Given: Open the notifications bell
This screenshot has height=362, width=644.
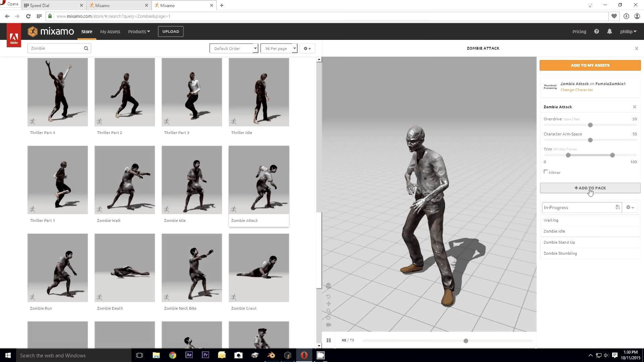Looking at the screenshot, I should [609, 32].
